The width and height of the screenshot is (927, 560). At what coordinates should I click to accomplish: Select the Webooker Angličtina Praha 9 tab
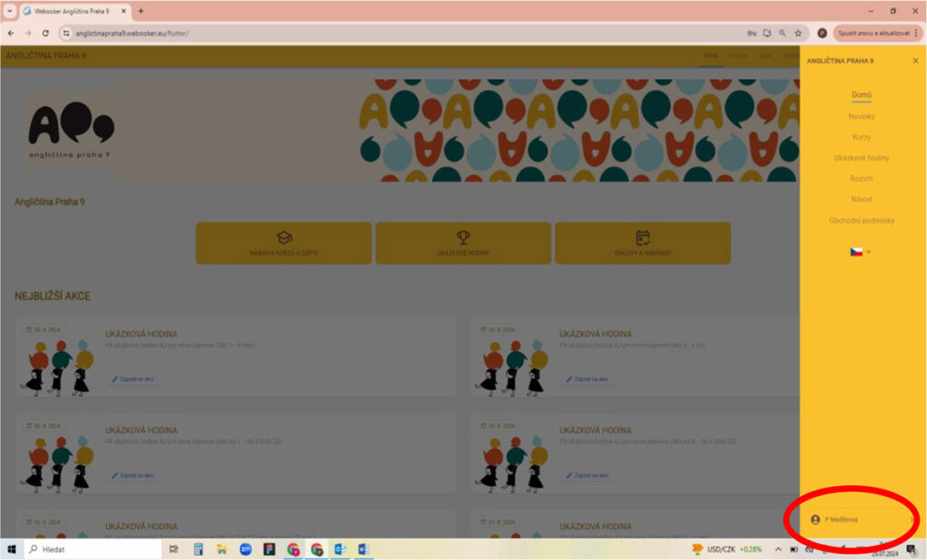[71, 11]
